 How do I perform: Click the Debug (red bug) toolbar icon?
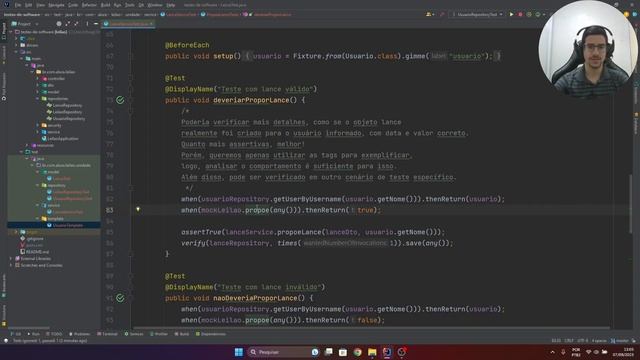[x=520, y=14]
